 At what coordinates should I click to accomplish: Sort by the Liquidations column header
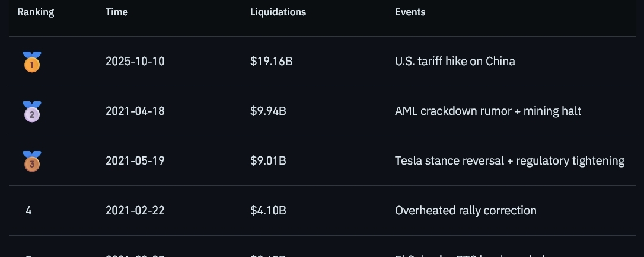tap(278, 12)
